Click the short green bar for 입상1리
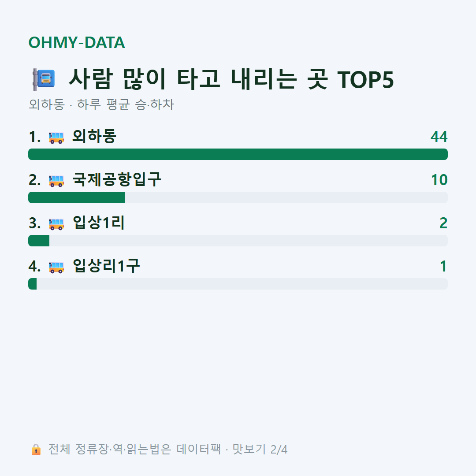This screenshot has height=476, width=476. point(39,241)
